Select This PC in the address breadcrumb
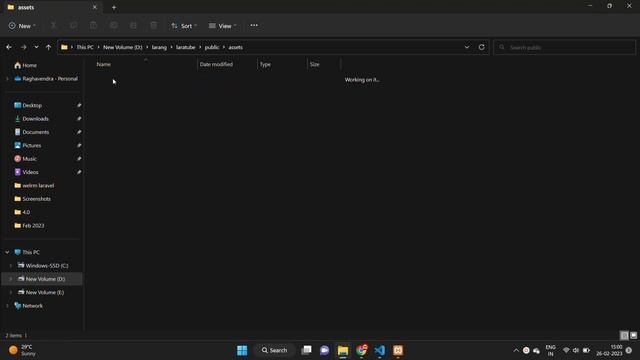Image resolution: width=640 pixels, height=360 pixels. coord(85,47)
